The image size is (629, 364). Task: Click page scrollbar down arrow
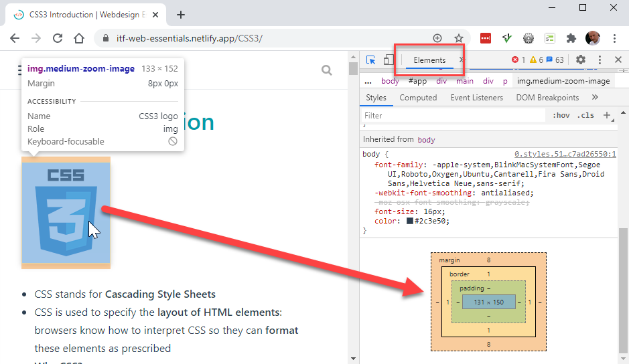pyautogui.click(x=353, y=359)
